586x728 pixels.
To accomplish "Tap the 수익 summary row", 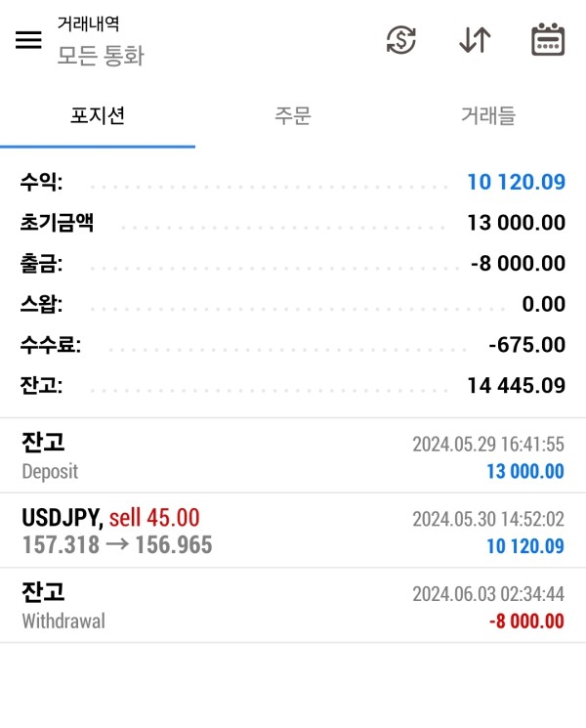I will click(293, 182).
